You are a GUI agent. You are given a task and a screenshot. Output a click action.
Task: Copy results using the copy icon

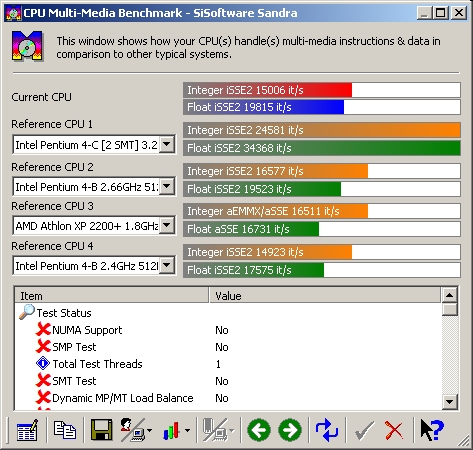click(x=65, y=430)
